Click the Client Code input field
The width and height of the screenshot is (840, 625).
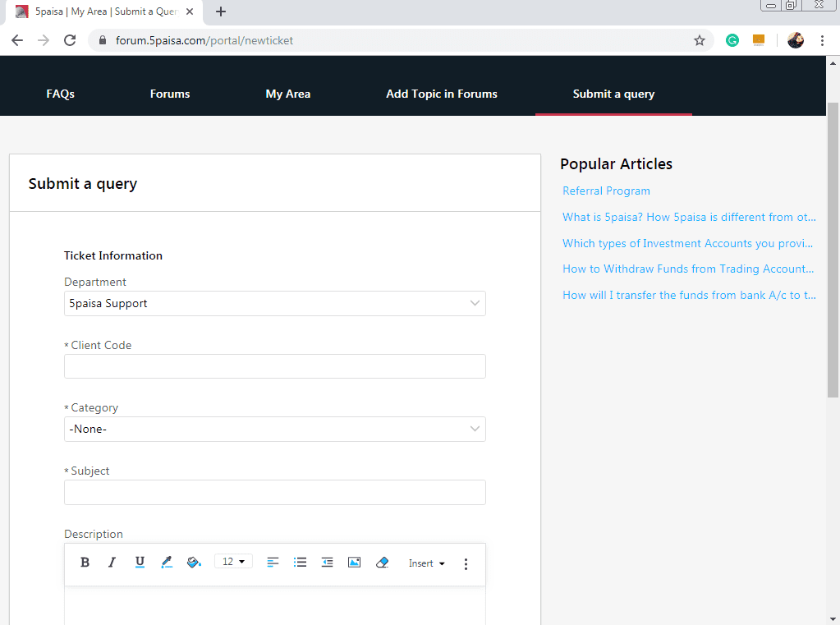click(x=275, y=366)
